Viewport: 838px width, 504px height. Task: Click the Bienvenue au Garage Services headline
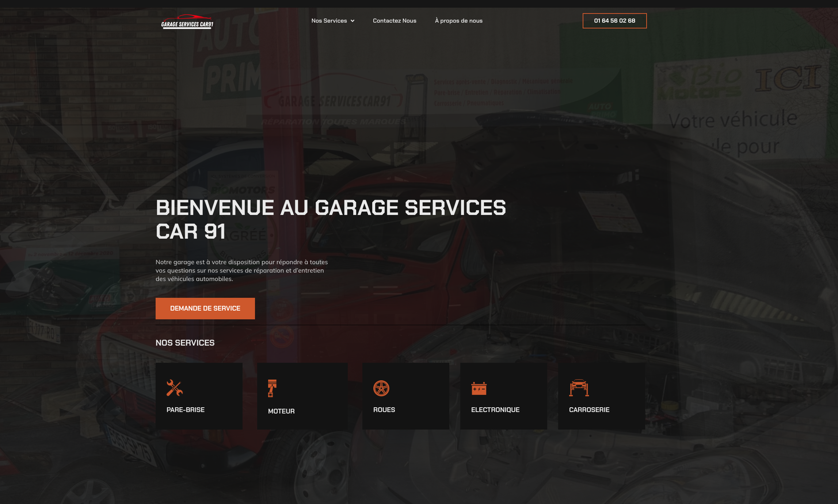[330, 219]
